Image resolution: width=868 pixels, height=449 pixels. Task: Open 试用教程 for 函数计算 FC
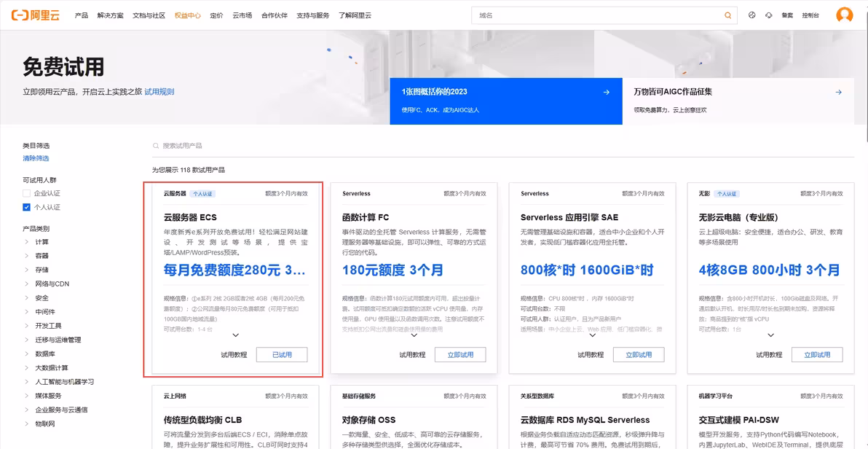pyautogui.click(x=412, y=355)
